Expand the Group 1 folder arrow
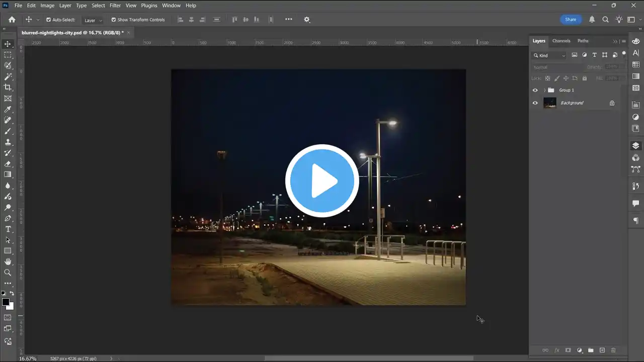The height and width of the screenshot is (362, 644). click(x=544, y=90)
